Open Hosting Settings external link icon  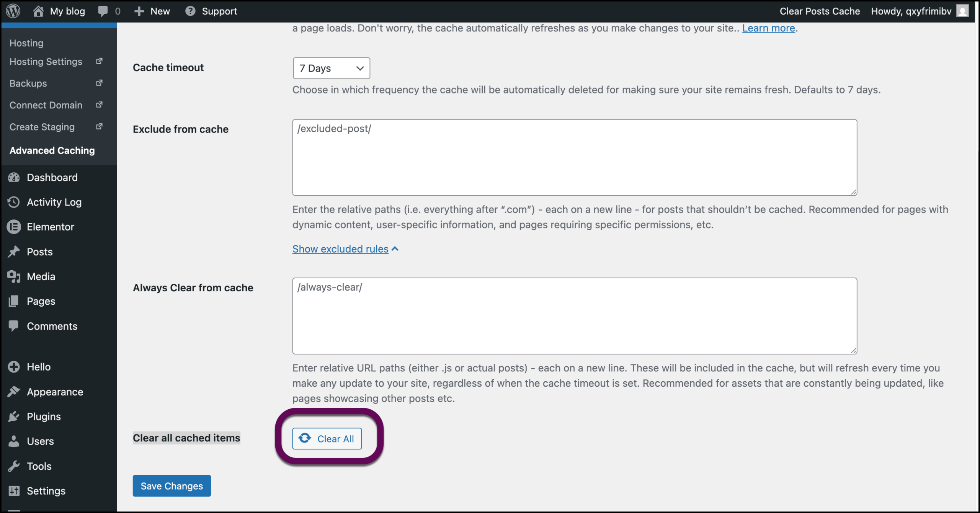coord(99,61)
